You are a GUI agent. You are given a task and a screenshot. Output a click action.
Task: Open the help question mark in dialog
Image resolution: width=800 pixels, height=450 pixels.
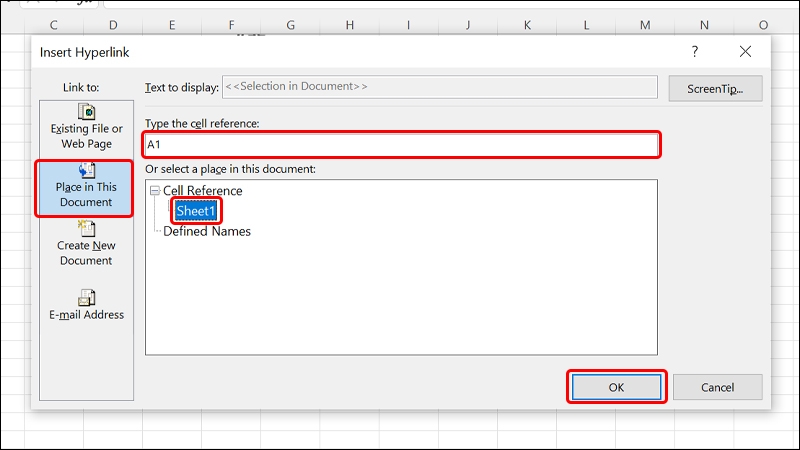(x=694, y=52)
